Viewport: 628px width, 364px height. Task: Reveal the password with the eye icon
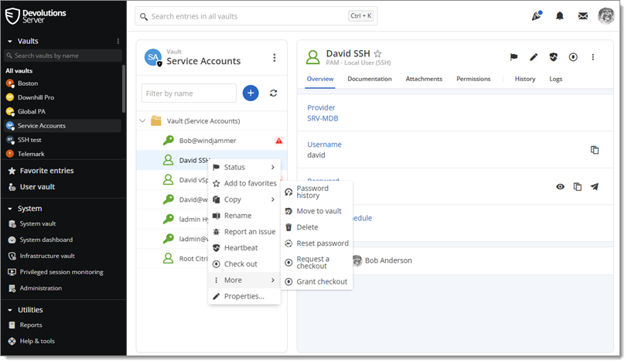pyautogui.click(x=560, y=186)
